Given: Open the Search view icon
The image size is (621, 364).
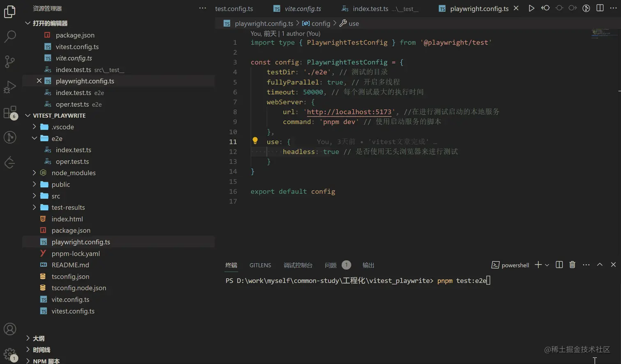Looking at the screenshot, I should (x=9, y=37).
